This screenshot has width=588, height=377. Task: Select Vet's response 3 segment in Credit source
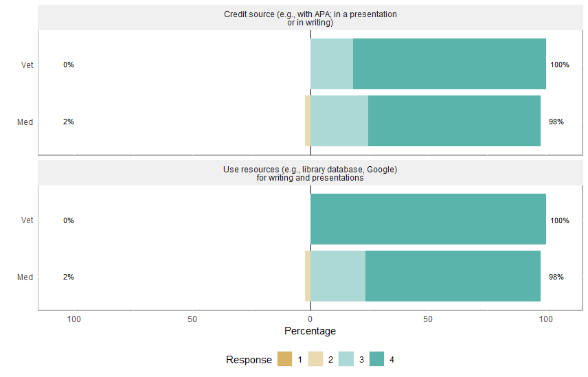click(x=332, y=64)
